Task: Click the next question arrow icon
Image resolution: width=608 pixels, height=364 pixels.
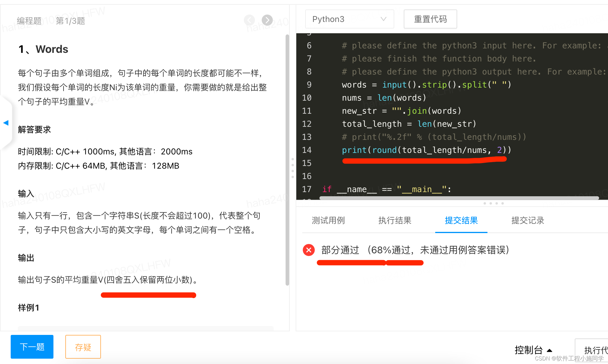Action: pyautogui.click(x=267, y=20)
